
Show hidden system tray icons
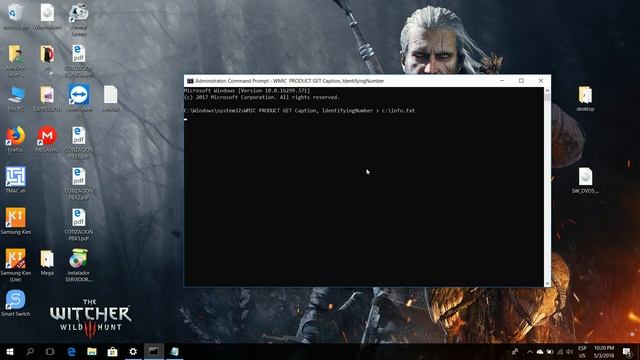tap(530, 351)
